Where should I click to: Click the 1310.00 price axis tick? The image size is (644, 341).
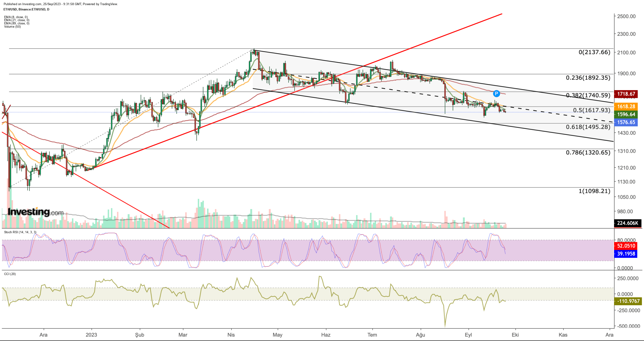626,151
